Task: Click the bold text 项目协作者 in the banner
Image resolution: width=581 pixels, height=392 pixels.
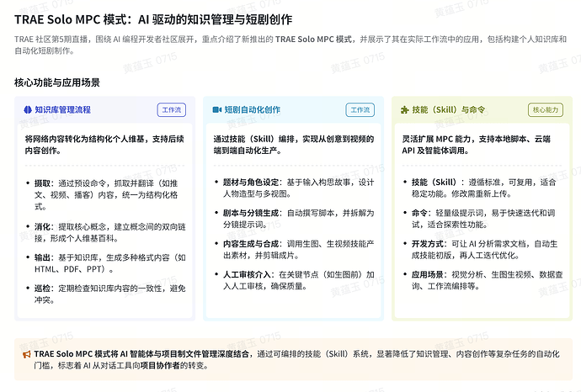Action: point(160,366)
